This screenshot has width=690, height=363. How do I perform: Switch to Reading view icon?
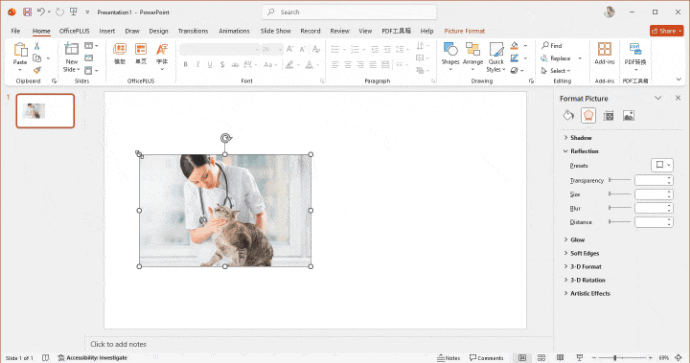tap(560, 358)
